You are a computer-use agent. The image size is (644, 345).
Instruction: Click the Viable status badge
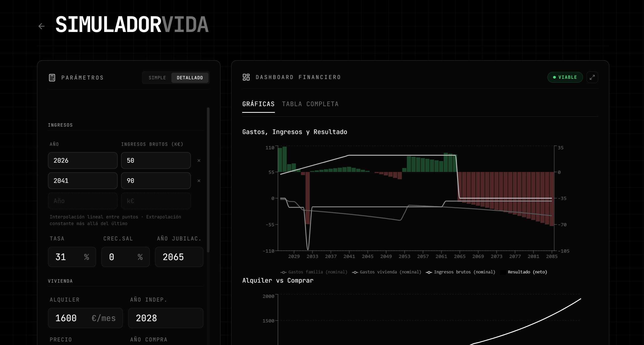pos(565,77)
